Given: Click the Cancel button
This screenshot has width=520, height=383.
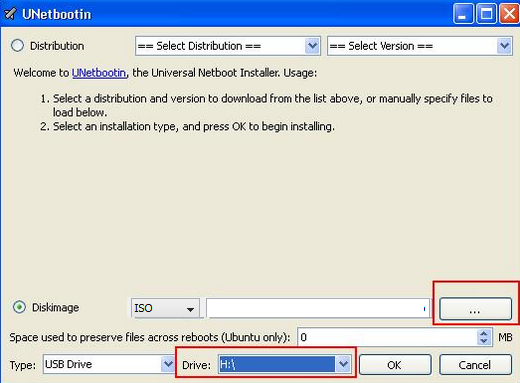Looking at the screenshot, I should (475, 365).
